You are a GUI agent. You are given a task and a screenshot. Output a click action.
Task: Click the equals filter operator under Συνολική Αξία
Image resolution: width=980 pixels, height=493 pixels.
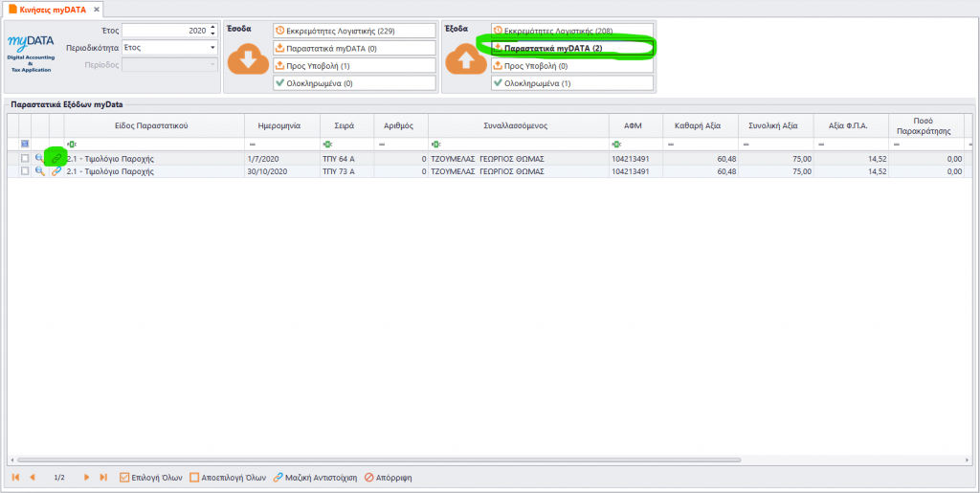tap(746, 145)
